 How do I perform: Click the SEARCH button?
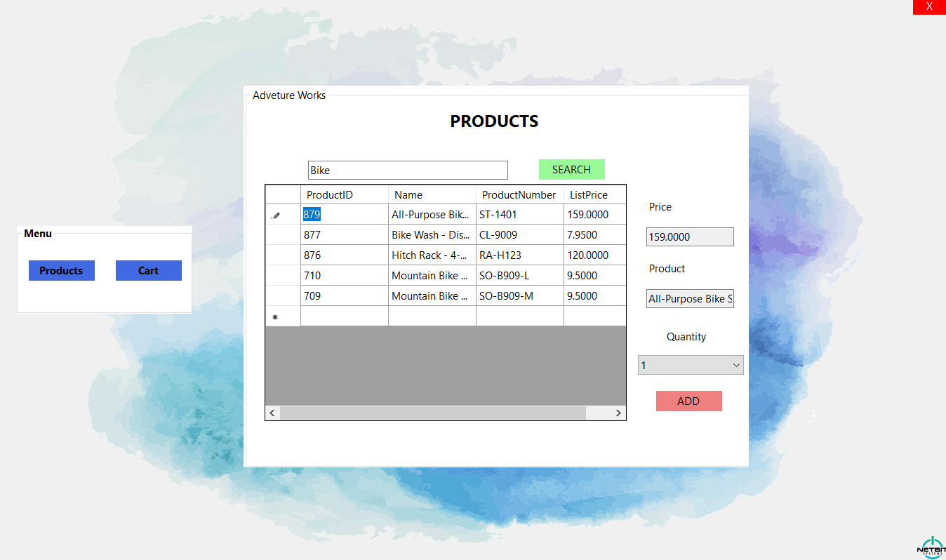[571, 169]
